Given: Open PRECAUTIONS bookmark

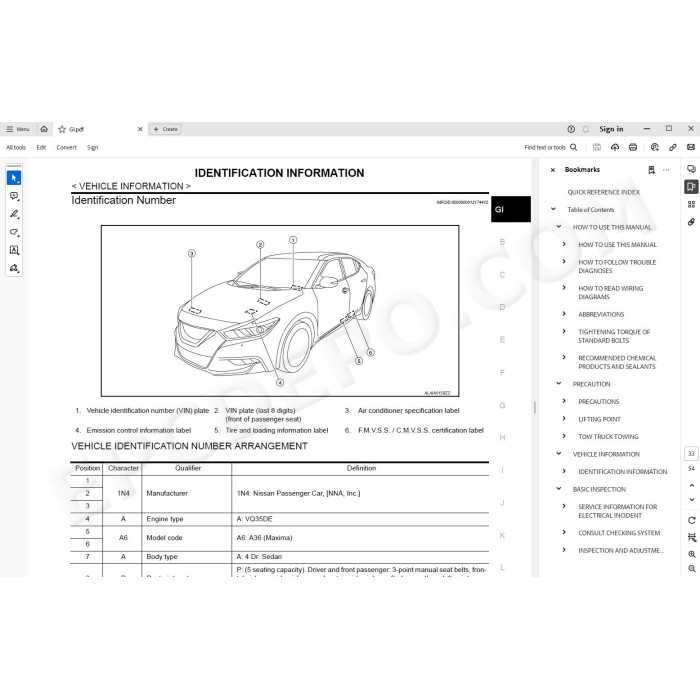Looking at the screenshot, I should point(599,401).
